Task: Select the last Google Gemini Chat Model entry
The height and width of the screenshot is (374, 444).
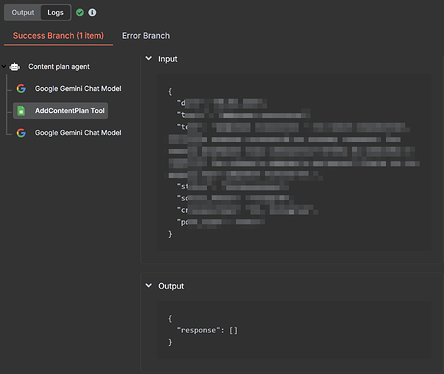Action: [x=78, y=133]
